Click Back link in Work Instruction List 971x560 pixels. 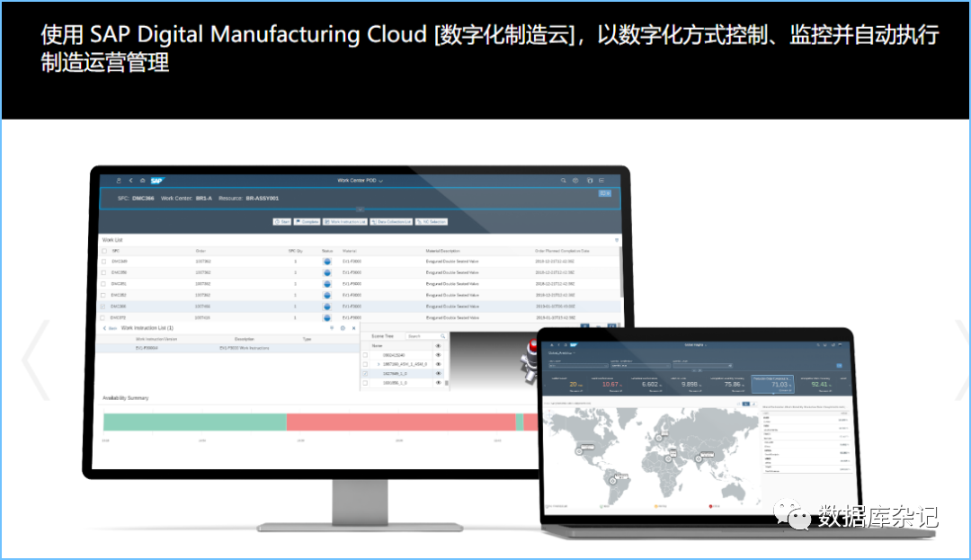(110, 328)
